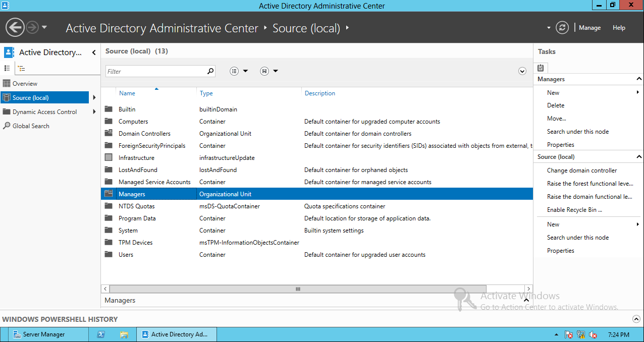Switch to list view in navigation pane
Image resolution: width=644 pixels, height=342 pixels.
pyautogui.click(x=8, y=68)
